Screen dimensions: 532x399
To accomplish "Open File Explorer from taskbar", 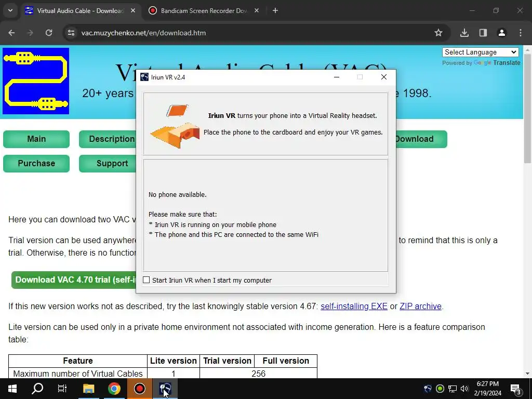I will click(x=88, y=389).
